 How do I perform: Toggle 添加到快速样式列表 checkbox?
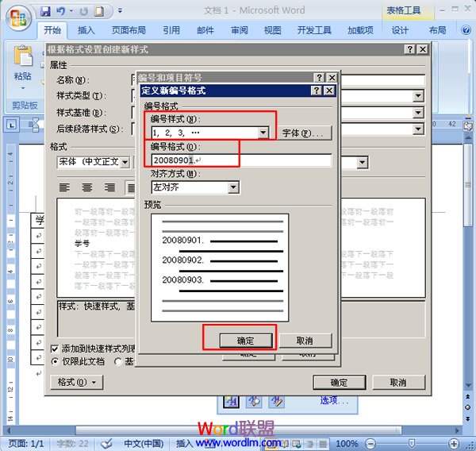tap(55, 349)
